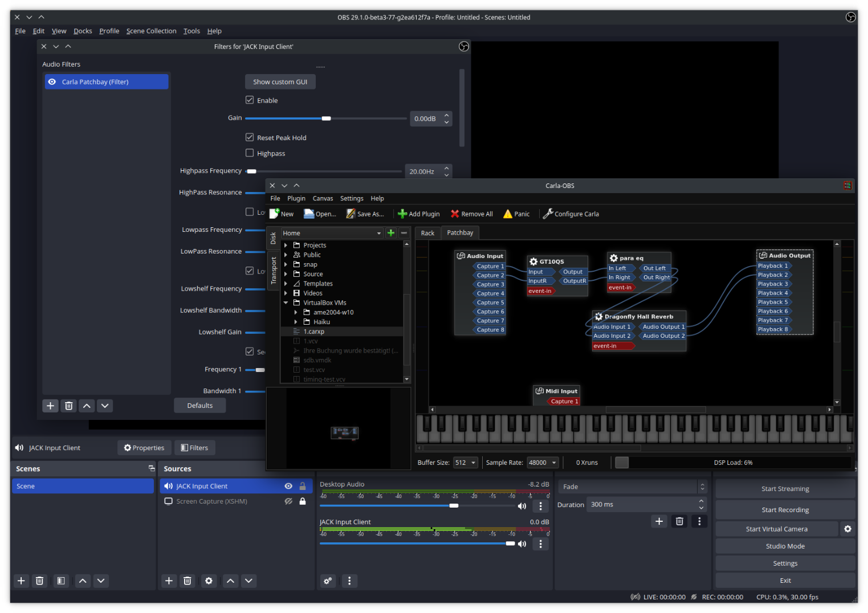The image size is (868, 613).
Task: Expand the Templates folder
Action: point(286,283)
